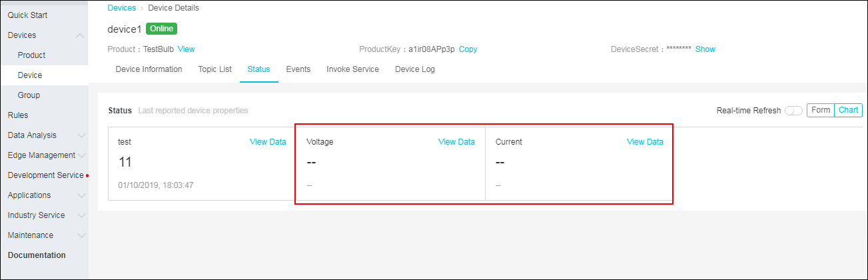Show the hidden DeviceSecret
This screenshot has width=868, height=280.
pos(705,49)
